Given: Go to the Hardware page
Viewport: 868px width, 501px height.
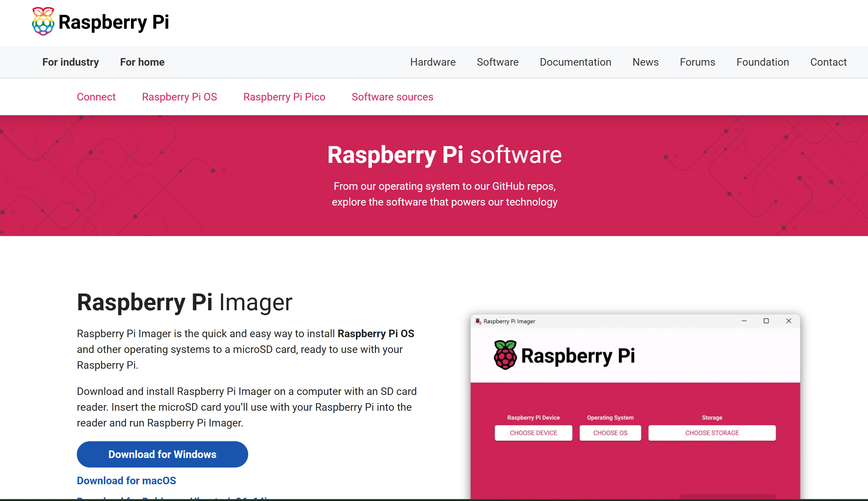Looking at the screenshot, I should (x=432, y=62).
